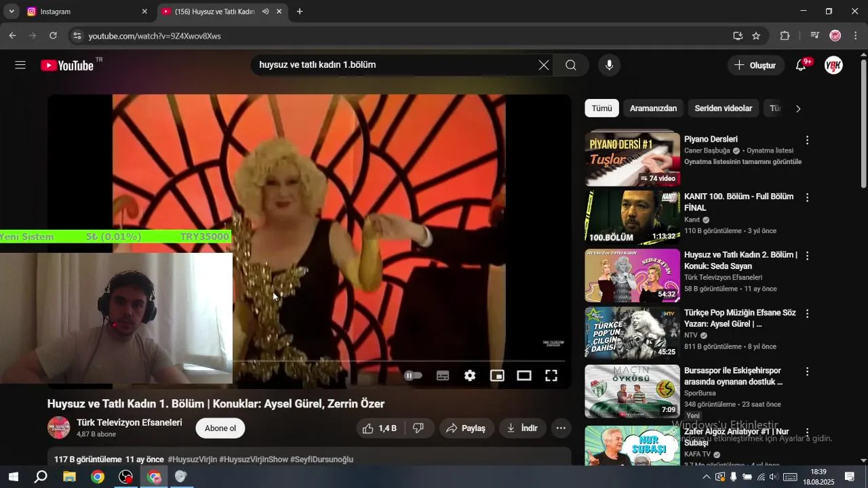Open the taskbar clock showing 18:39

pos(818,477)
